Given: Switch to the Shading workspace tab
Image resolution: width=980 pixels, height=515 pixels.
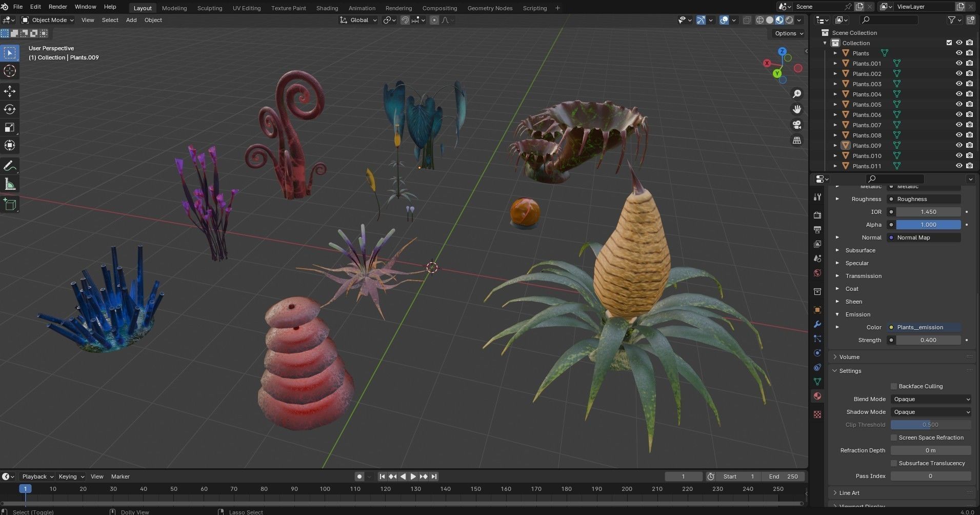Looking at the screenshot, I should [327, 8].
